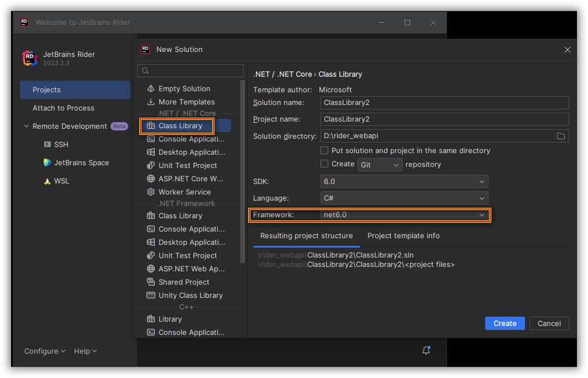The width and height of the screenshot is (588, 378).
Task: Cancel the New Solution dialog
Action: 549,323
